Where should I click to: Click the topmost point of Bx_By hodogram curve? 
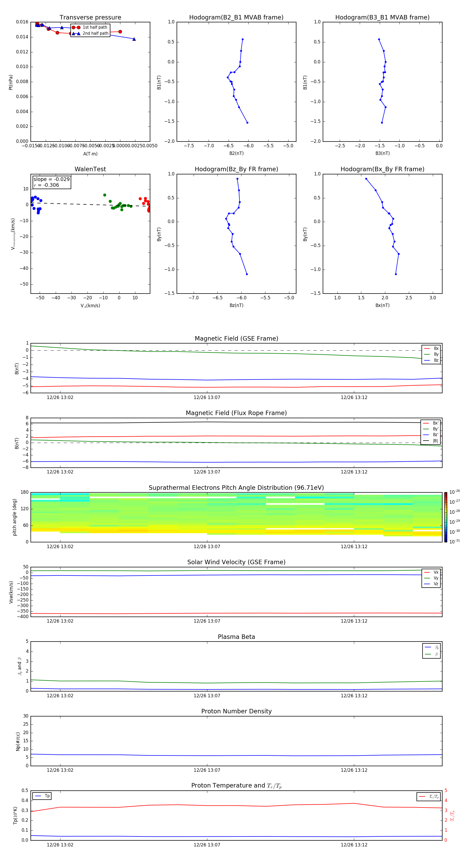pyautogui.click(x=366, y=179)
